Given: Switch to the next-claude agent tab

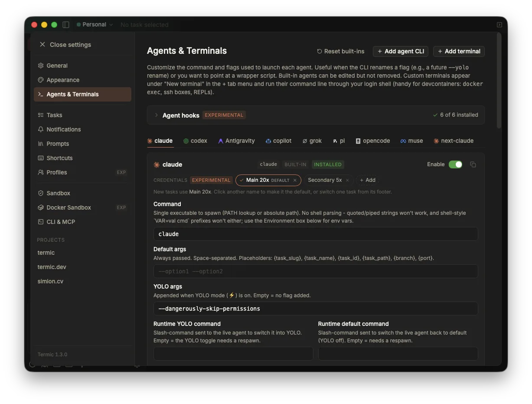Looking at the screenshot, I should tap(454, 141).
